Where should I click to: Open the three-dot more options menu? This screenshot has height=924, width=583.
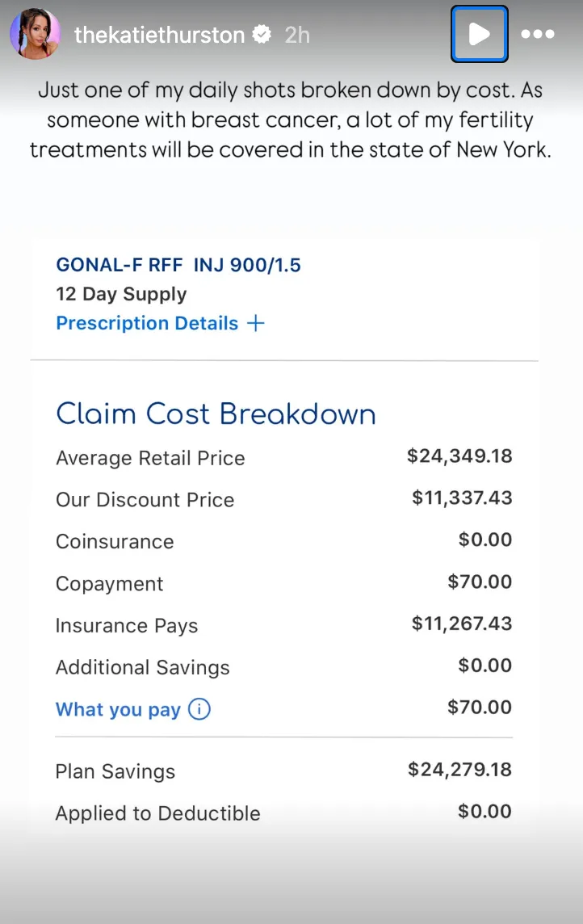tap(537, 35)
